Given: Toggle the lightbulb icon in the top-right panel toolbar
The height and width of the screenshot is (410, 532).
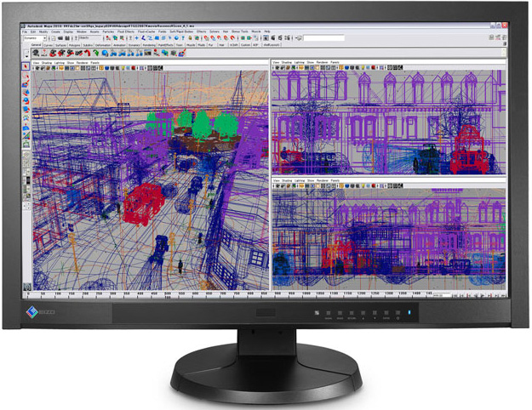Looking at the screenshot, I should pos(363,68).
